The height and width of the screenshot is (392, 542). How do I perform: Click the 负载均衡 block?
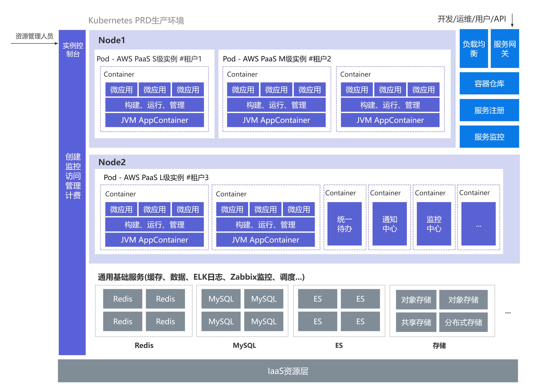tap(474, 49)
